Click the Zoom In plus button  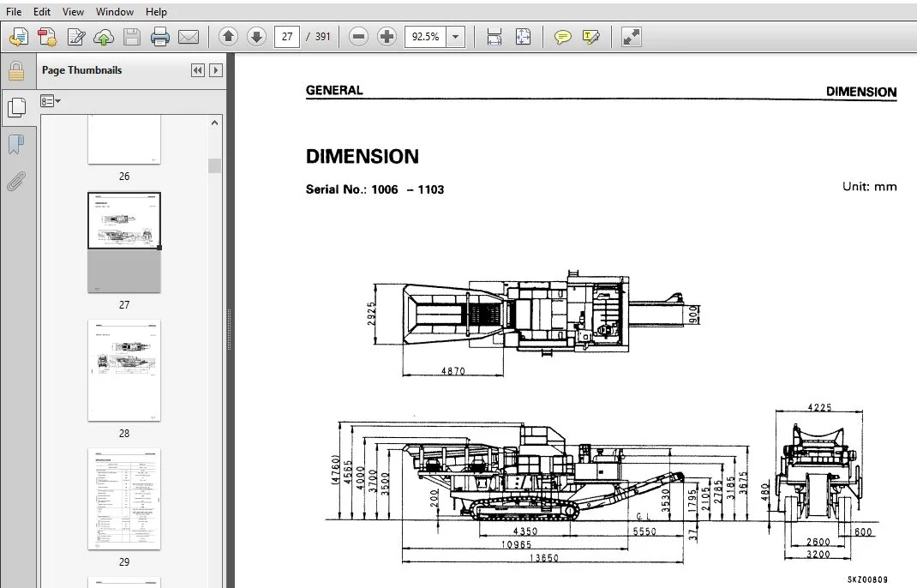pyautogui.click(x=387, y=37)
